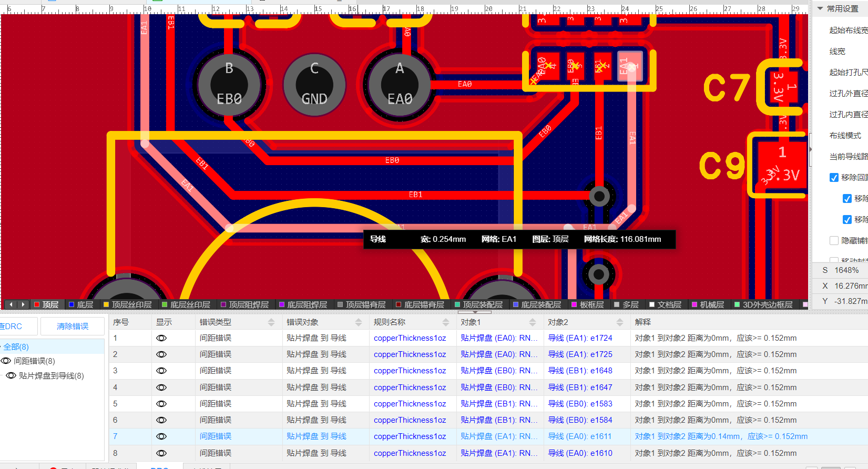
Task: Select the 底层装配层 layer tab
Action: [537, 304]
